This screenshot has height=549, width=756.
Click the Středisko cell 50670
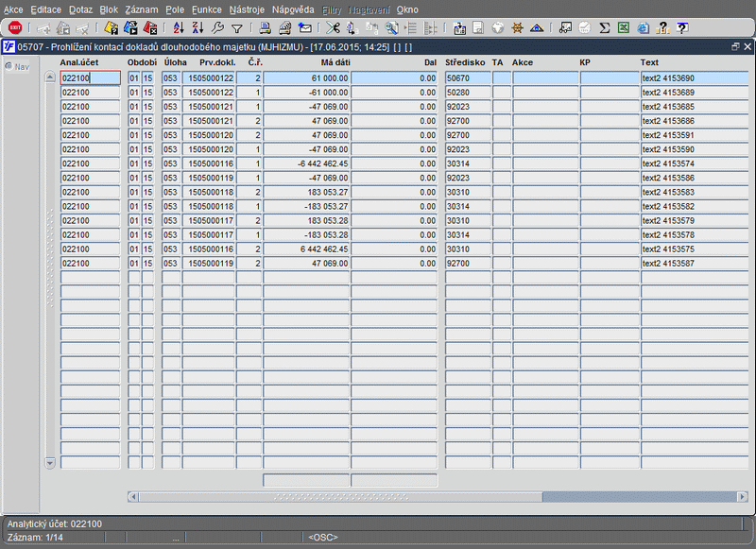point(468,78)
